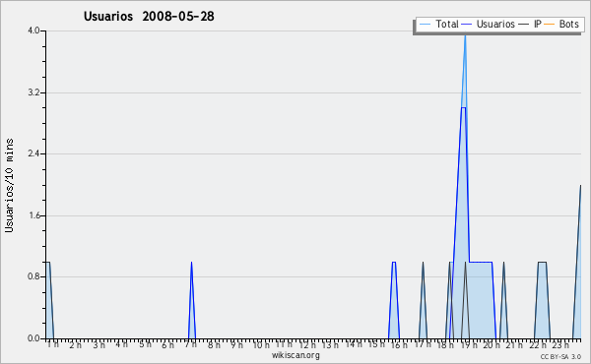The image size is (591, 364).
Task: Click the y-axis value 4.0
Action: coord(33,30)
